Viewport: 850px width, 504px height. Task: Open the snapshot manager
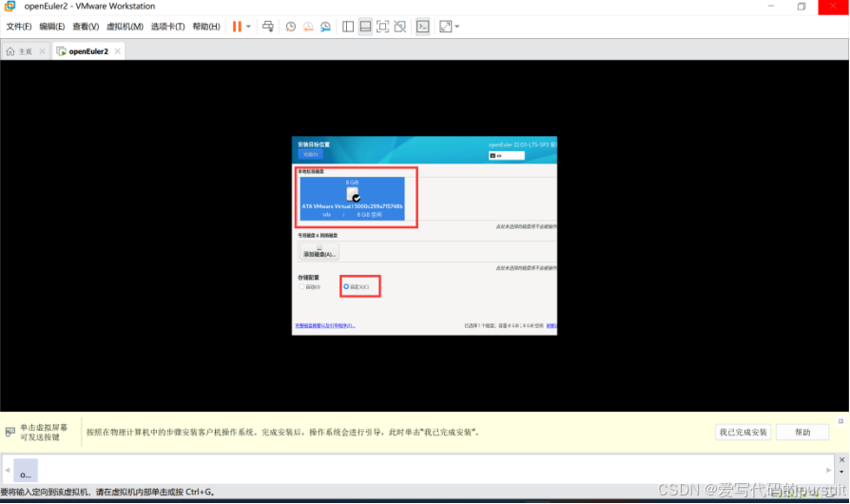click(x=325, y=27)
